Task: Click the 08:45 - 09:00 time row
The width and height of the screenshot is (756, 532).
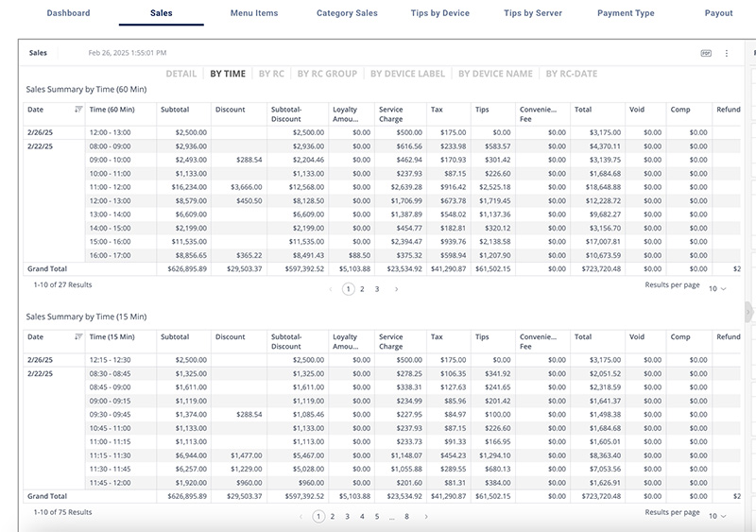Action: pyautogui.click(x=110, y=386)
